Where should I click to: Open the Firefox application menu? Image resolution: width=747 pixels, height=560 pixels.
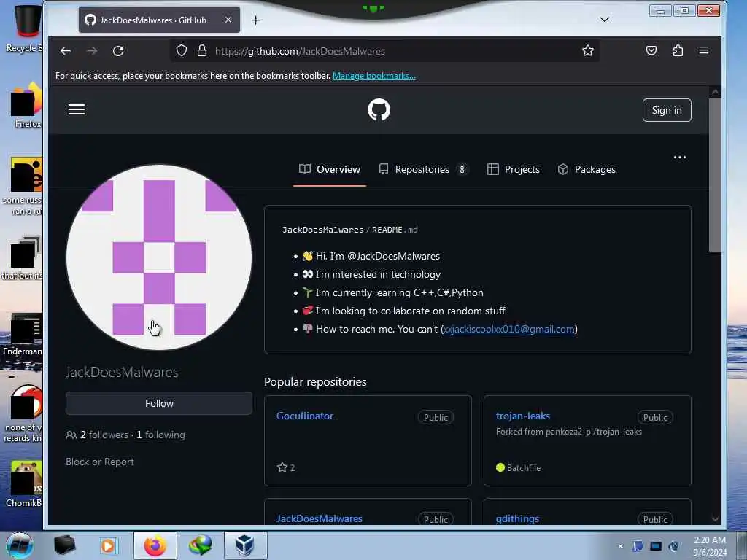click(704, 50)
